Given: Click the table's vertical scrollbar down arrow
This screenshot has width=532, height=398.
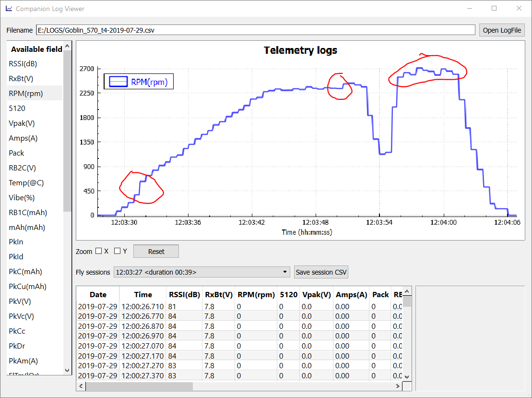Looking at the screenshot, I should click(x=407, y=377).
